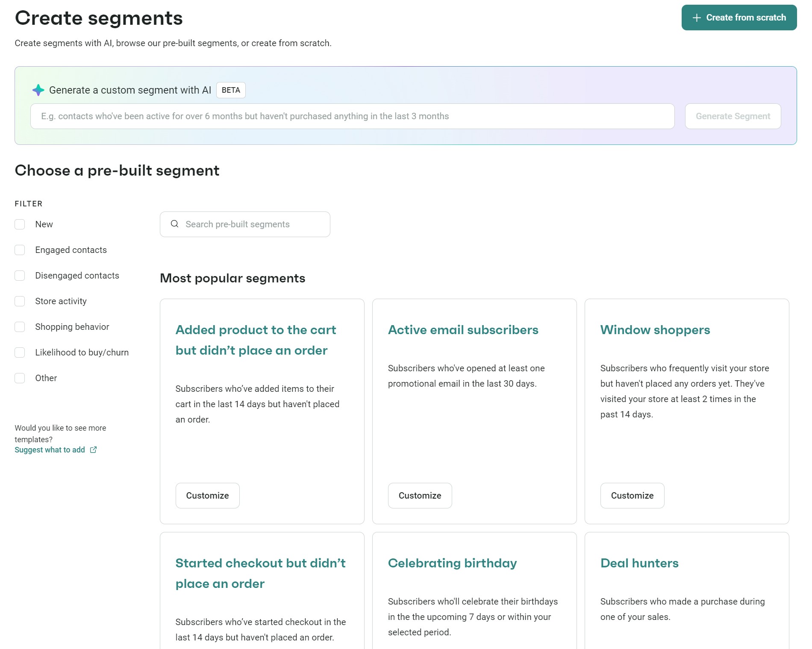812x649 pixels.
Task: Click the search pre-built segments field
Action: [x=245, y=224]
